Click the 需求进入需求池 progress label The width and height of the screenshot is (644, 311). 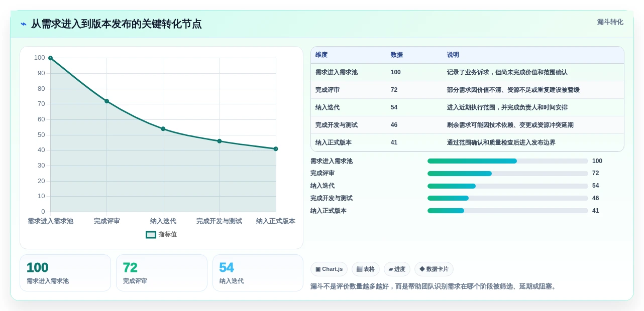click(x=332, y=161)
